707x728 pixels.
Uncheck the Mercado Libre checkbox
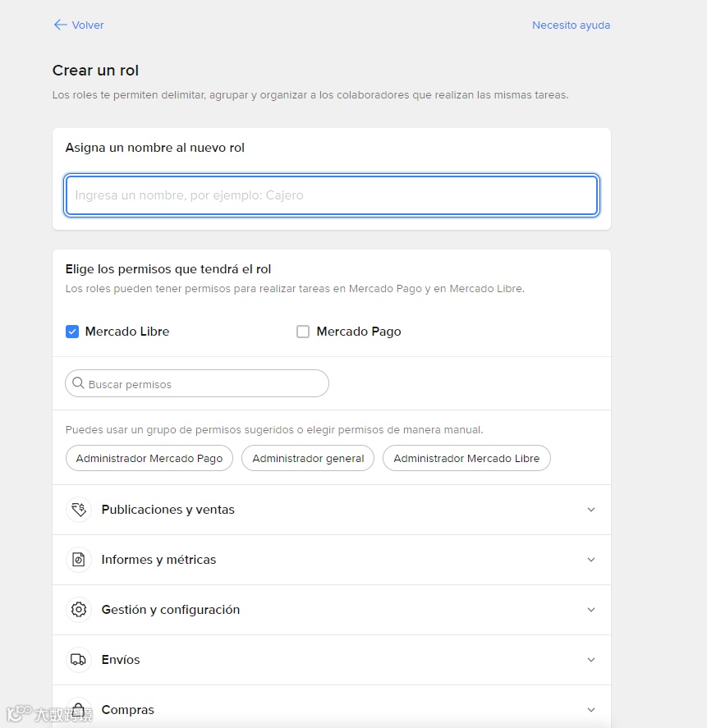click(x=72, y=332)
